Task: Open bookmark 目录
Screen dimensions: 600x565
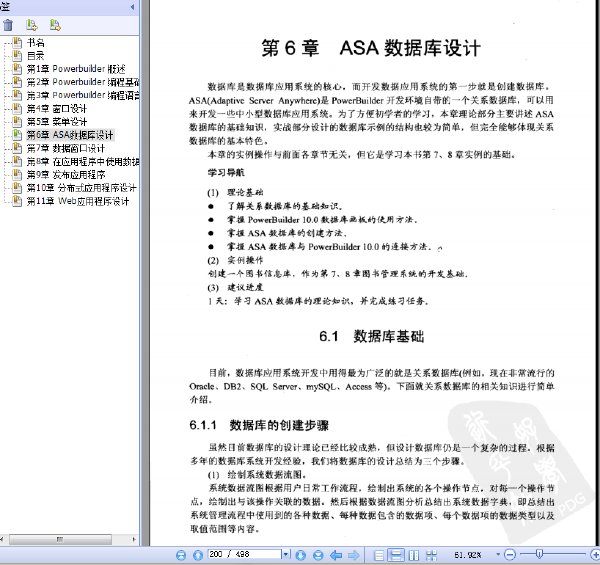Action: pyautogui.click(x=36, y=56)
